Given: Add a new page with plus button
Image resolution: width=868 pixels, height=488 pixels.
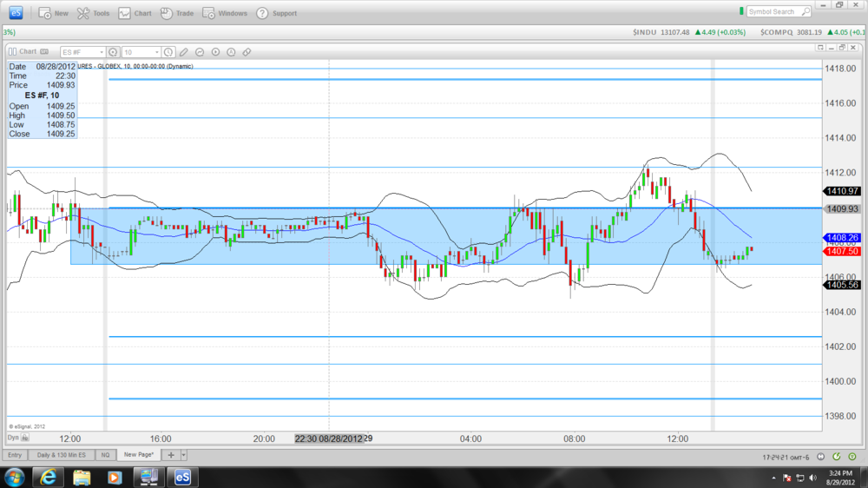Looking at the screenshot, I should (171, 455).
